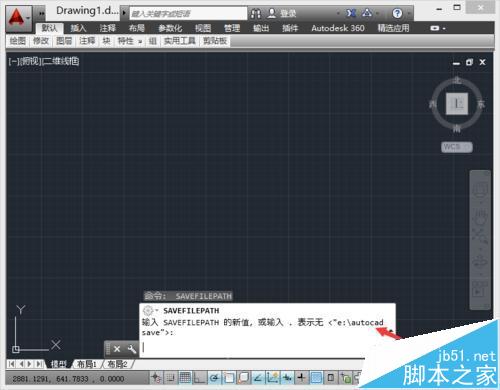Switch to the 插入 ribbon tab
Image resolution: width=500 pixels, height=390 pixels.
coord(78,28)
